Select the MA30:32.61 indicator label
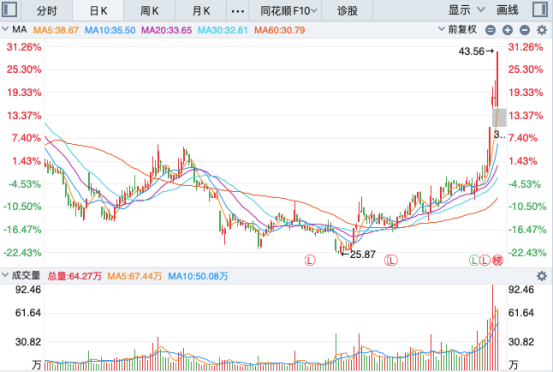The image size is (553, 372). 223,30
